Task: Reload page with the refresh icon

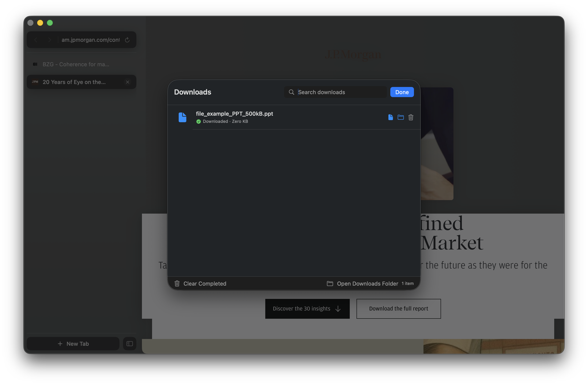Action: coord(127,40)
